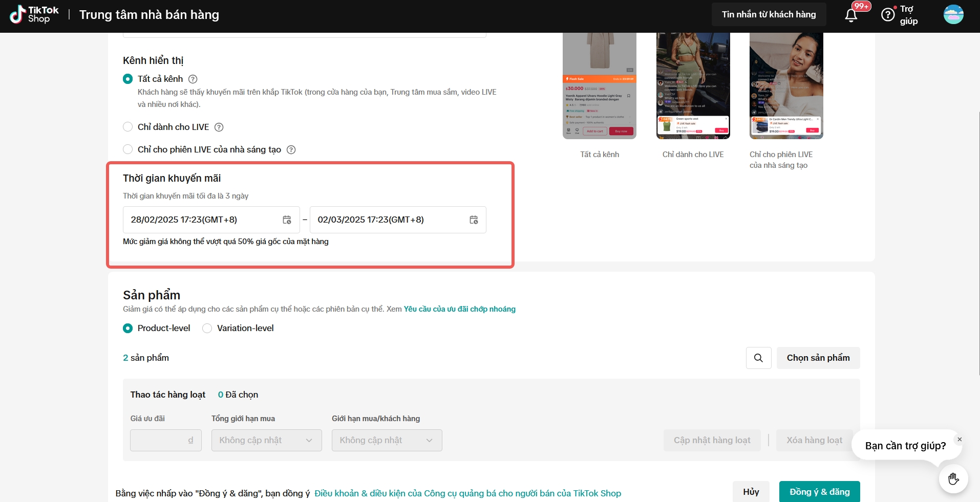This screenshot has width=980, height=502.
Task: Choose Chỉ cho phiên LIVE của nhà sáng tạo
Action: [128, 149]
